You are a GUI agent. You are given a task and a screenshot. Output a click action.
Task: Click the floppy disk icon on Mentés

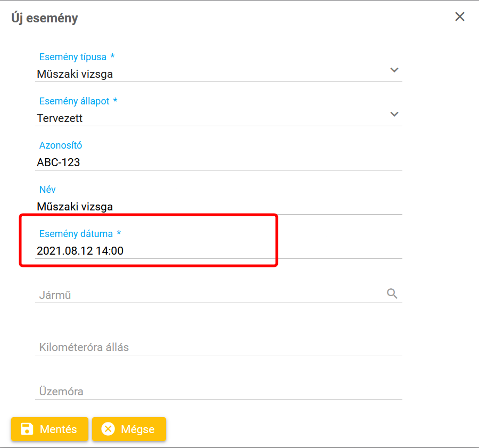pos(27,429)
